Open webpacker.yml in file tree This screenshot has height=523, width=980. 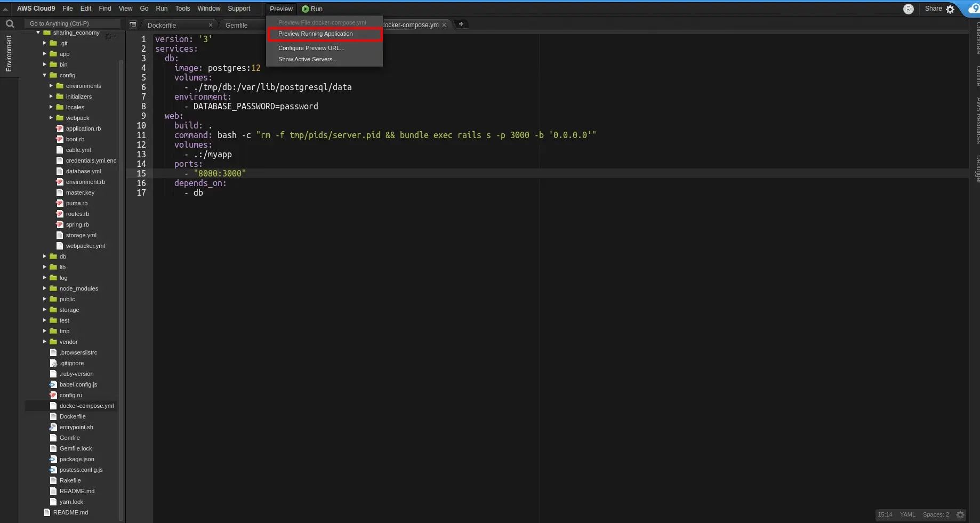pyautogui.click(x=85, y=246)
